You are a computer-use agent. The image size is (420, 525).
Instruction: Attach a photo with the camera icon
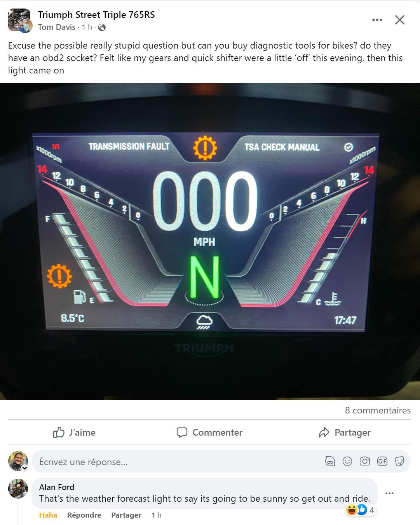pyautogui.click(x=365, y=461)
